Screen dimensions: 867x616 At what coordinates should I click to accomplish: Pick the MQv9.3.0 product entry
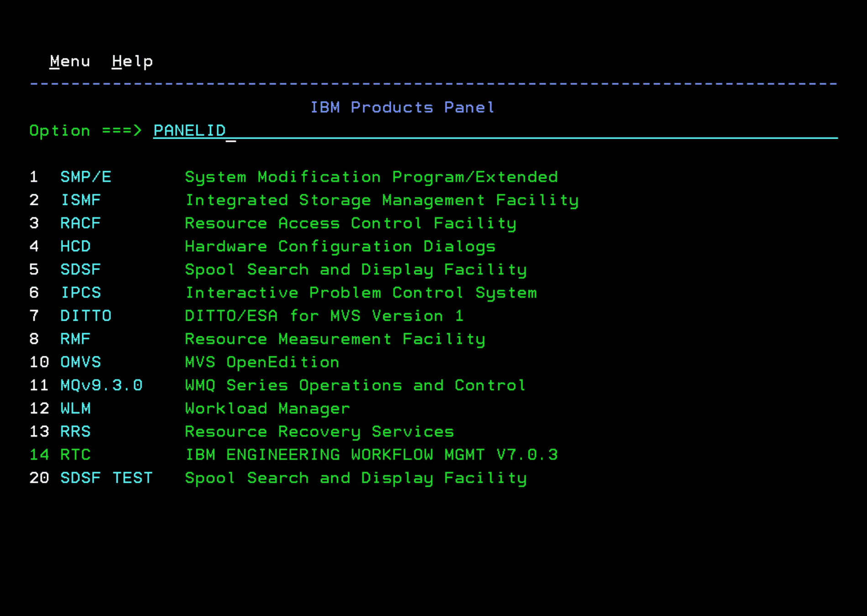pyautogui.click(x=101, y=386)
